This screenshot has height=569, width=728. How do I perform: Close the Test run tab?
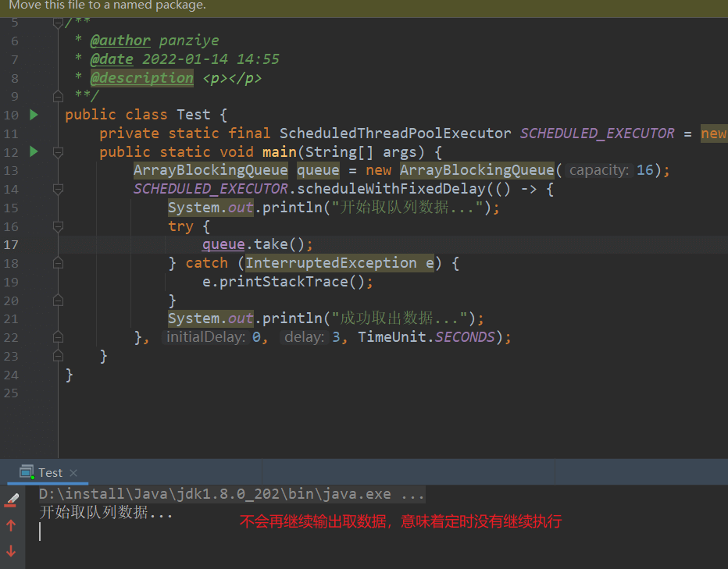point(73,473)
